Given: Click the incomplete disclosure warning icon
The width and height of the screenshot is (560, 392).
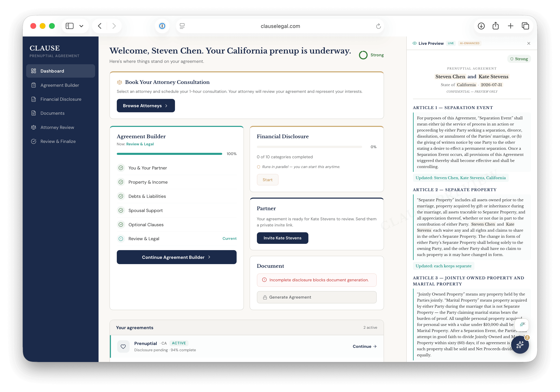Looking at the screenshot, I should tap(264, 280).
